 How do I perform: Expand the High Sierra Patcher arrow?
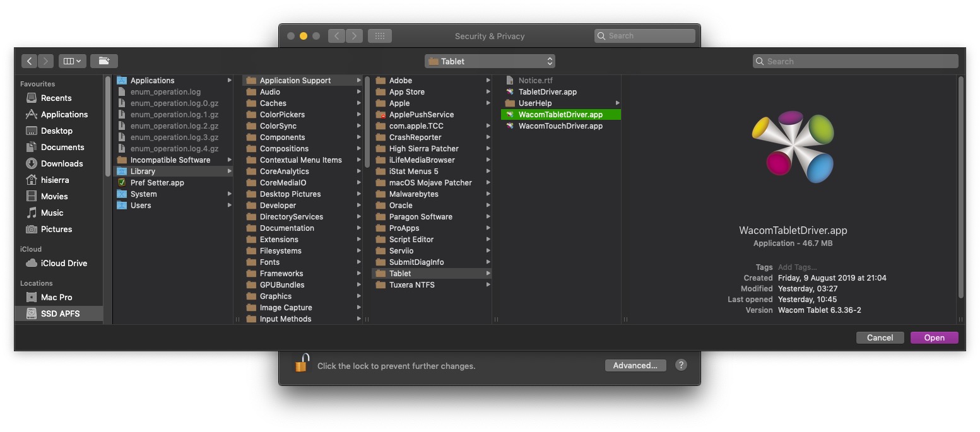[488, 148]
